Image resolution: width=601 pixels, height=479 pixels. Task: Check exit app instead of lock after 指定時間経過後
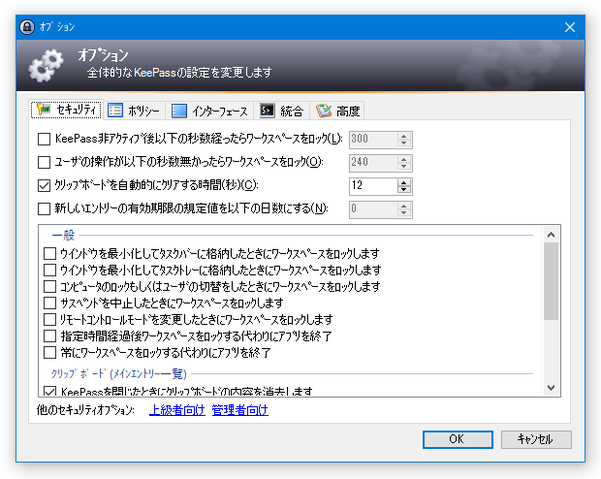[50, 336]
